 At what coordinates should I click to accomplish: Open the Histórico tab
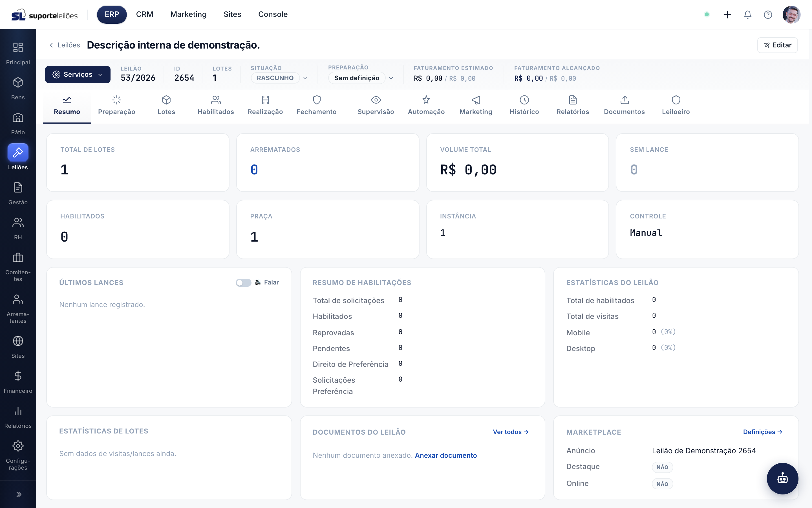(x=524, y=106)
